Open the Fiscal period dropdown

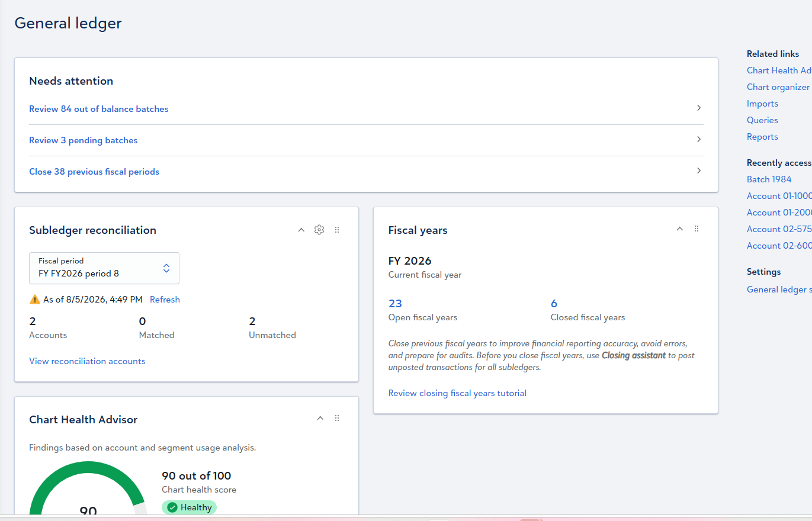(x=104, y=268)
